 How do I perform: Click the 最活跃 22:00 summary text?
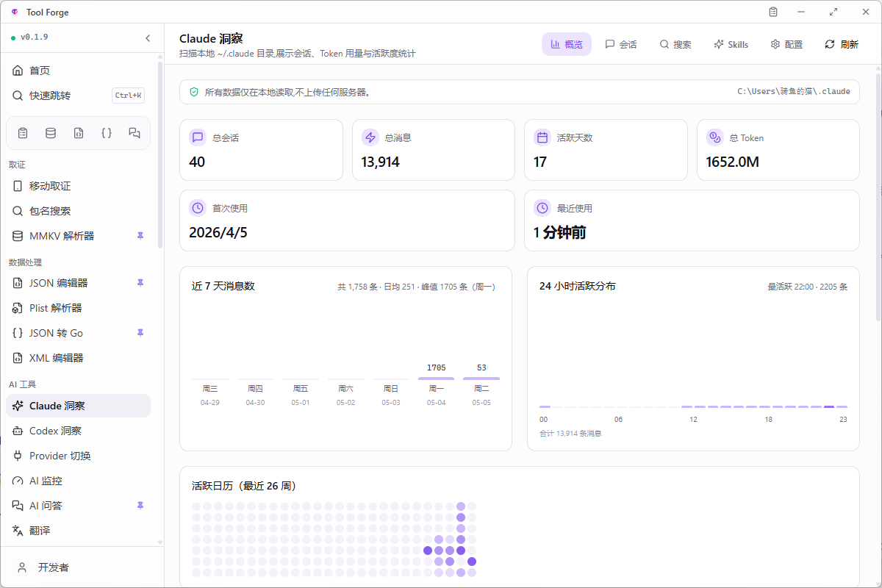coord(808,287)
